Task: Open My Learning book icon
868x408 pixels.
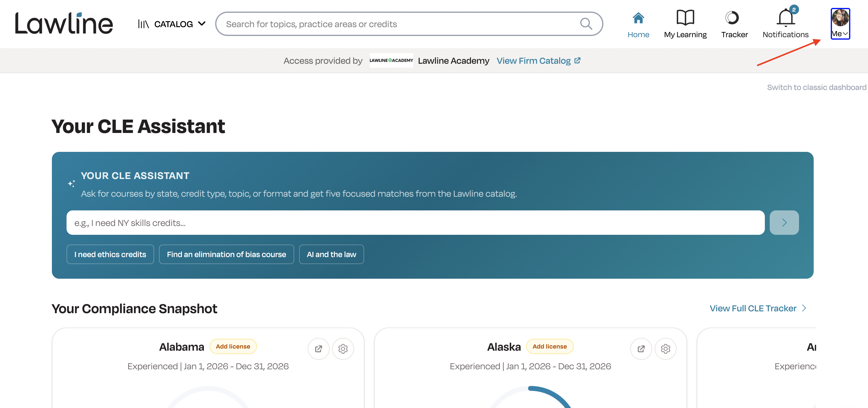Action: tap(685, 17)
